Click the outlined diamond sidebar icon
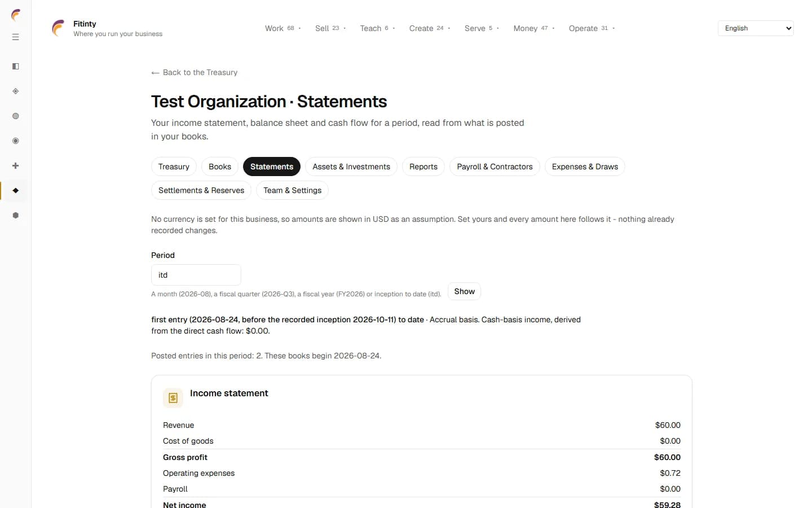This screenshot has height=508, width=812. pyautogui.click(x=16, y=91)
